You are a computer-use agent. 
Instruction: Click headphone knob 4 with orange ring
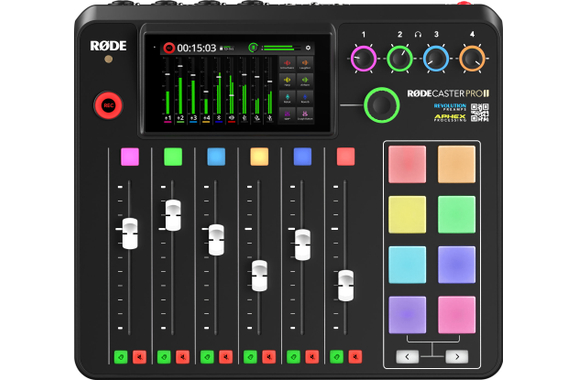click(x=472, y=58)
